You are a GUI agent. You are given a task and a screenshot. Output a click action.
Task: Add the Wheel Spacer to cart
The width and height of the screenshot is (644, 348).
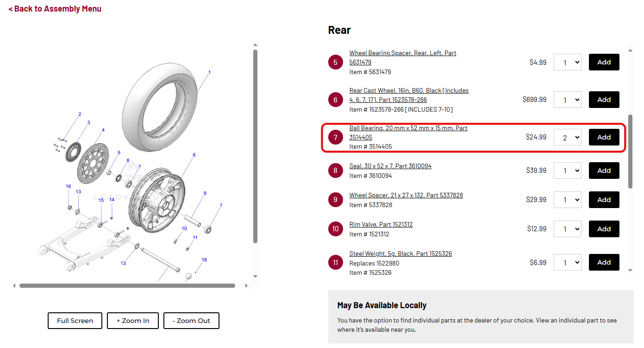click(x=604, y=200)
